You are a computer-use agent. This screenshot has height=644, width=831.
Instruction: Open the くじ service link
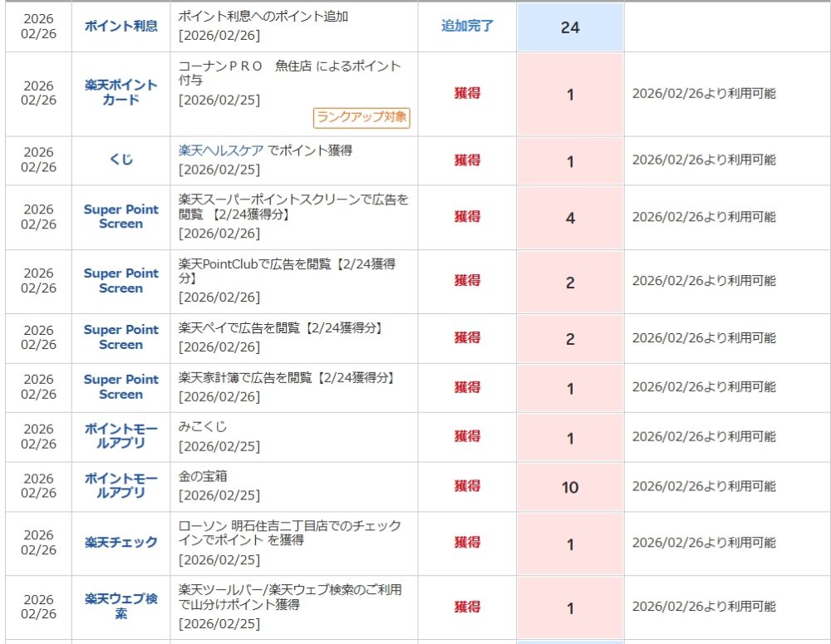pyautogui.click(x=120, y=160)
